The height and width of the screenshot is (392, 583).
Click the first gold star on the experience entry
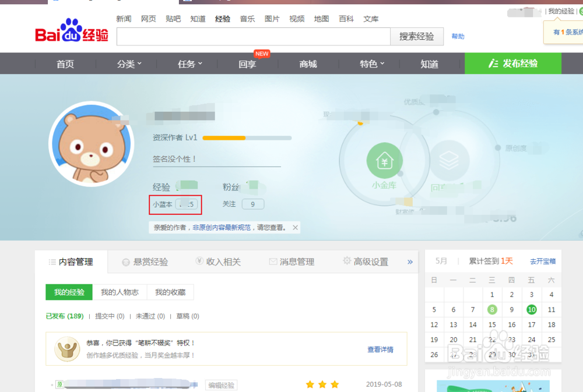pos(310,384)
